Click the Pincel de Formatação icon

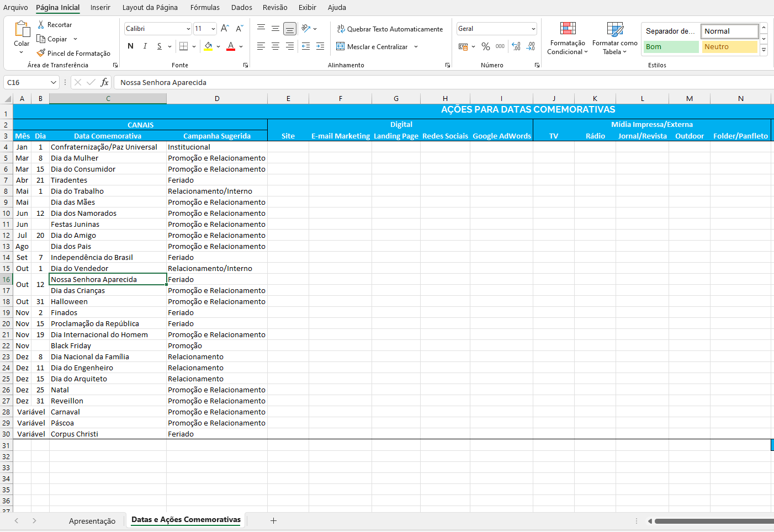point(41,53)
